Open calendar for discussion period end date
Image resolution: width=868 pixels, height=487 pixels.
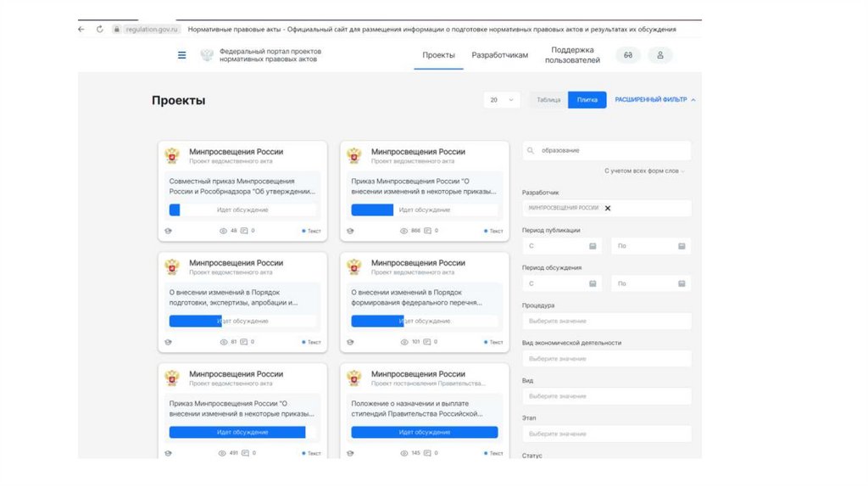click(x=682, y=284)
